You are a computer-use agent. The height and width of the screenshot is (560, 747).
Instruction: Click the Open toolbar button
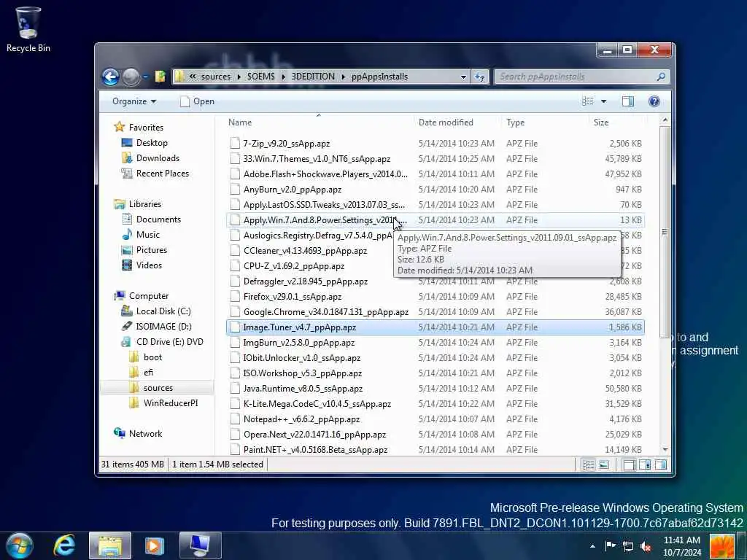click(197, 101)
